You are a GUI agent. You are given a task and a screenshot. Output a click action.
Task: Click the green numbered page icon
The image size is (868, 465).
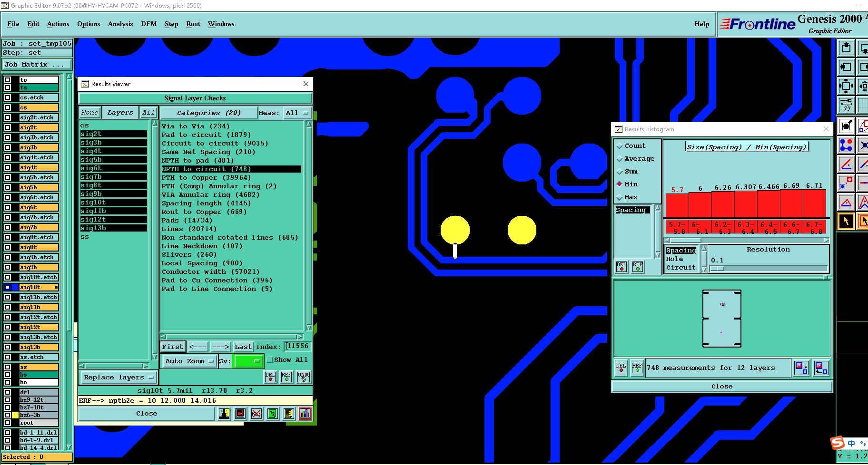tap(273, 414)
